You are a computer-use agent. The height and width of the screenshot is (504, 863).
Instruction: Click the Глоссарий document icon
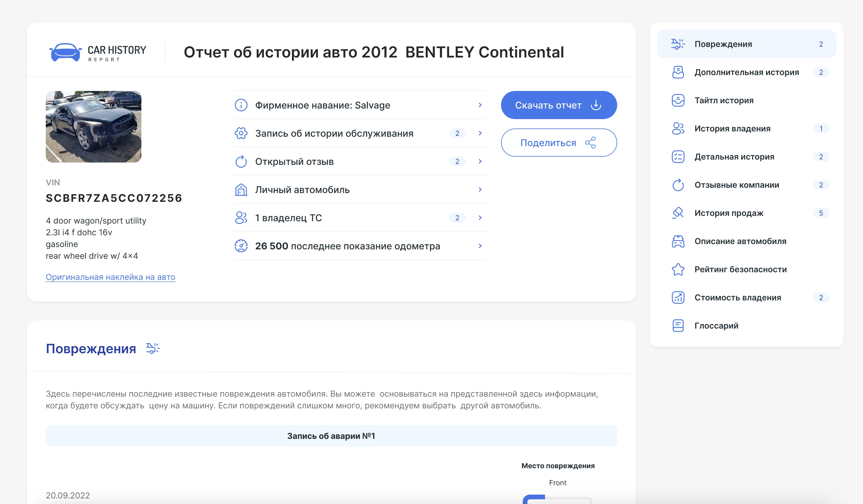pos(678,326)
